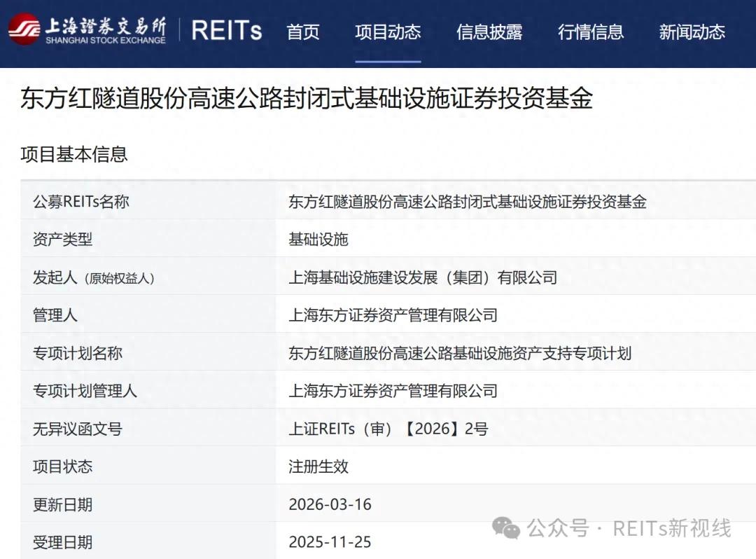Select the active 项目动态 tab
The image size is (756, 559).
pos(387,32)
